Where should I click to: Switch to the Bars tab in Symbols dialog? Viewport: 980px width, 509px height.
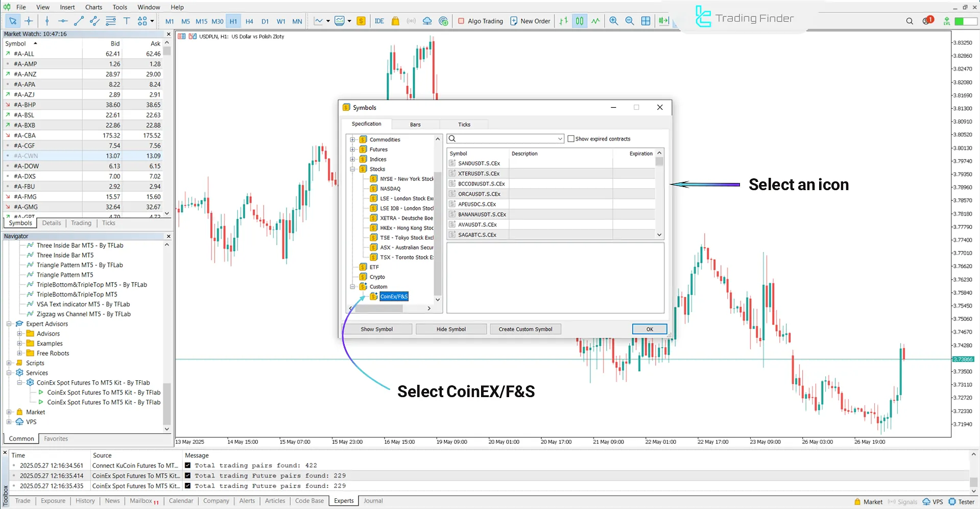tap(415, 124)
